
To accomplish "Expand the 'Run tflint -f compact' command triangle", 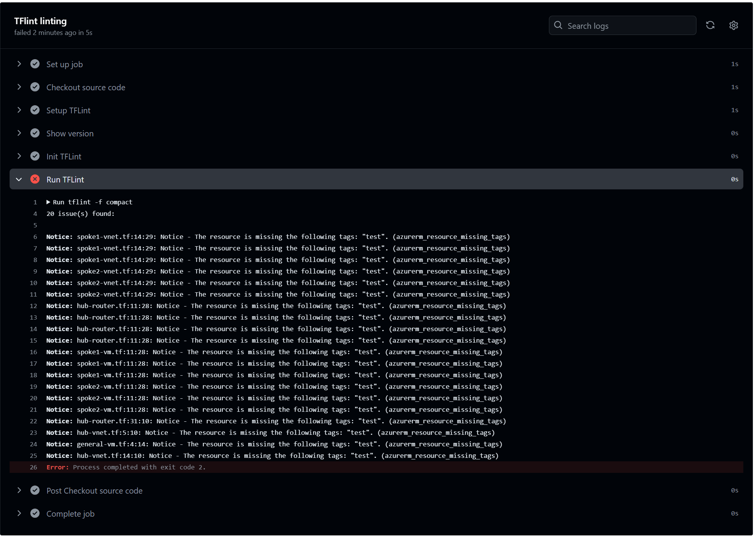I will coord(48,202).
